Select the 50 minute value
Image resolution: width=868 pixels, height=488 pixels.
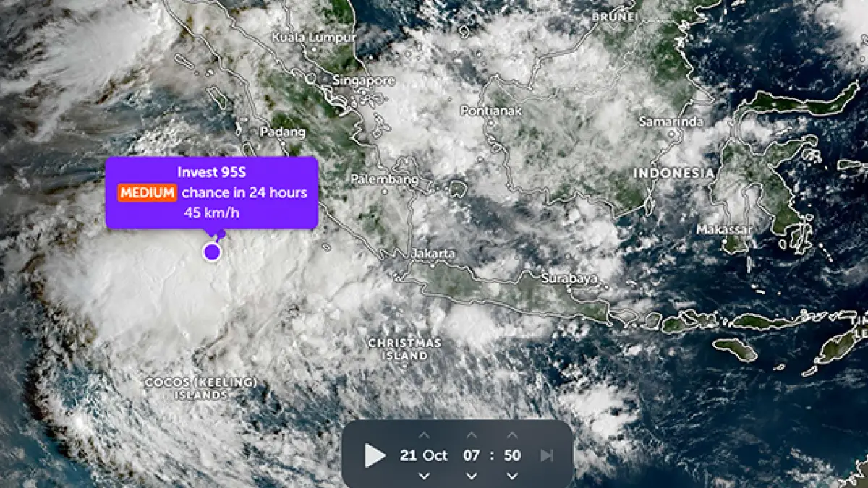coord(512,455)
